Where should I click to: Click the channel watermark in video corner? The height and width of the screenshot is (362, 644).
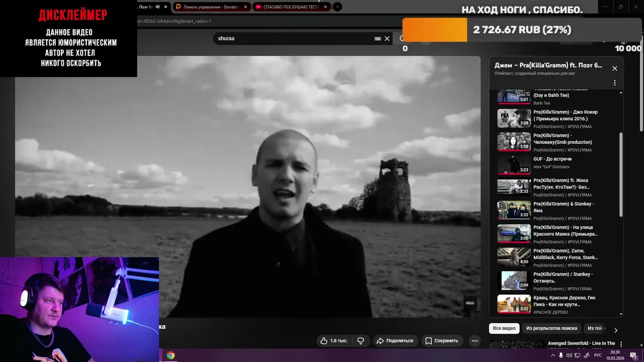(x=470, y=303)
